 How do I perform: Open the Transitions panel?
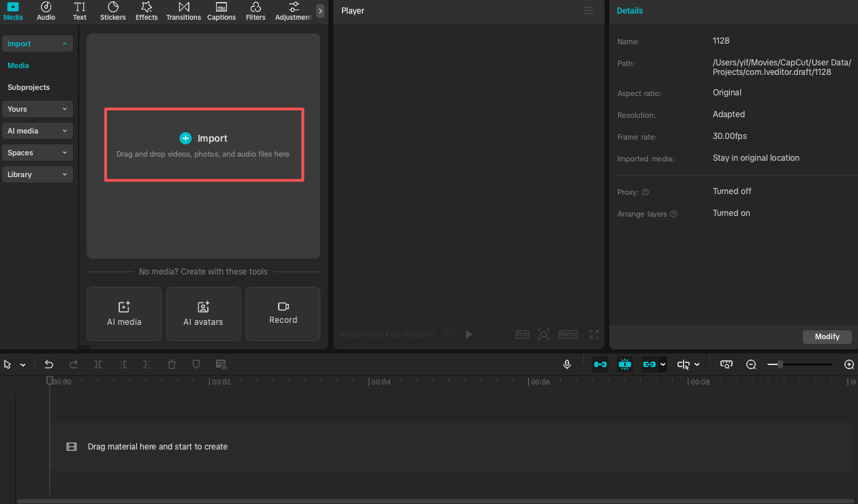click(183, 12)
